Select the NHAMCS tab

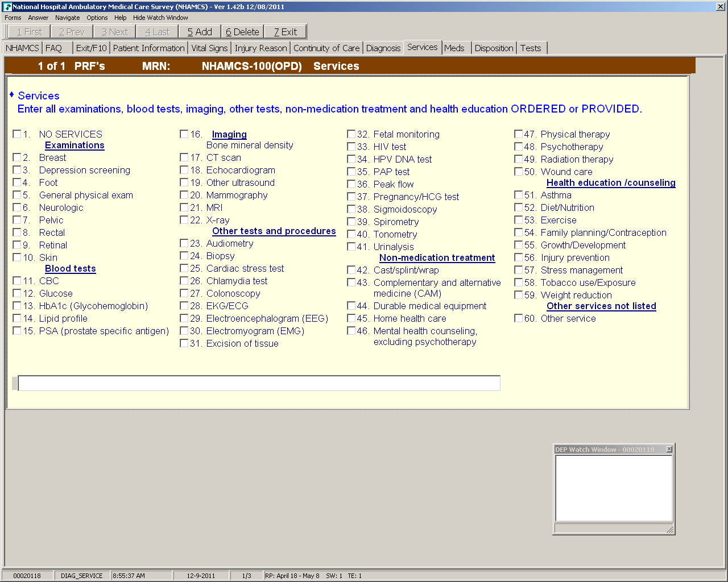[x=23, y=48]
